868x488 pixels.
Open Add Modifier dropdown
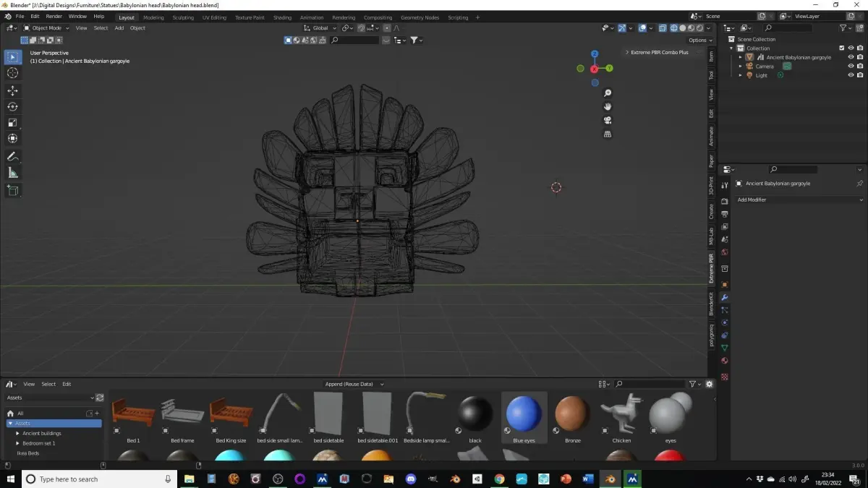click(800, 200)
